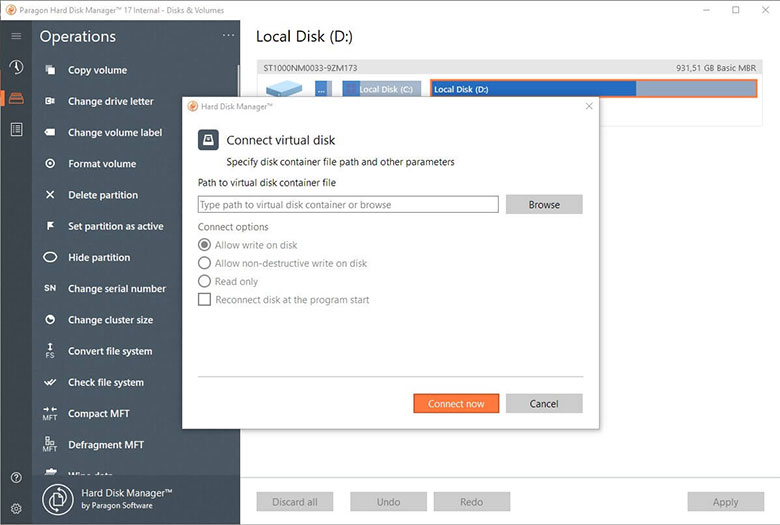The height and width of the screenshot is (525, 780).
Task: Choose Change drive letter operation
Action: click(111, 101)
